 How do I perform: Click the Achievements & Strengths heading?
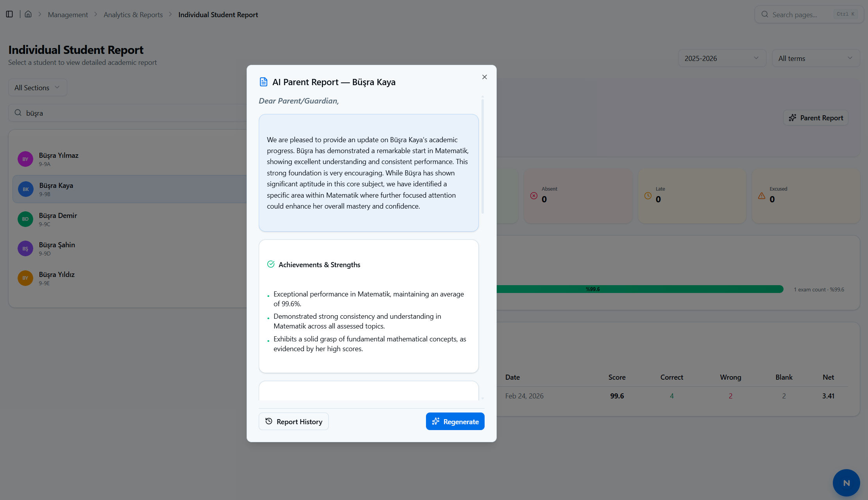pyautogui.click(x=319, y=264)
